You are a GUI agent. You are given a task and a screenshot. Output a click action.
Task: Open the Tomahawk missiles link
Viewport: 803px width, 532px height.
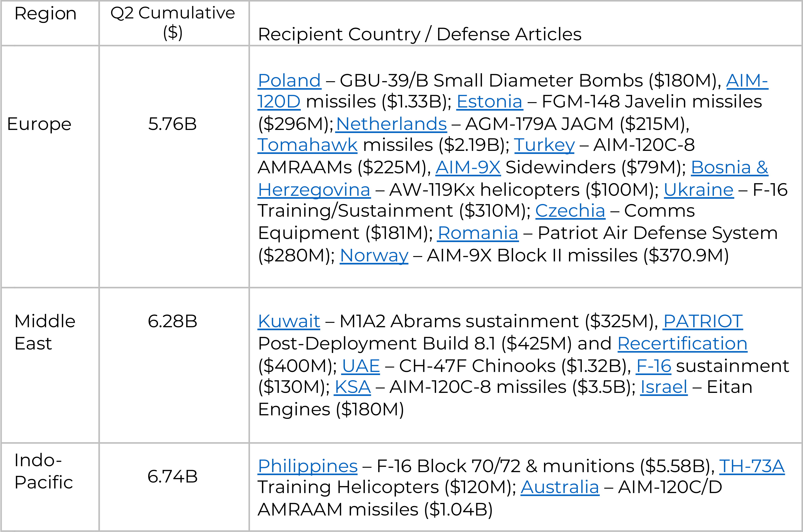[x=307, y=145]
